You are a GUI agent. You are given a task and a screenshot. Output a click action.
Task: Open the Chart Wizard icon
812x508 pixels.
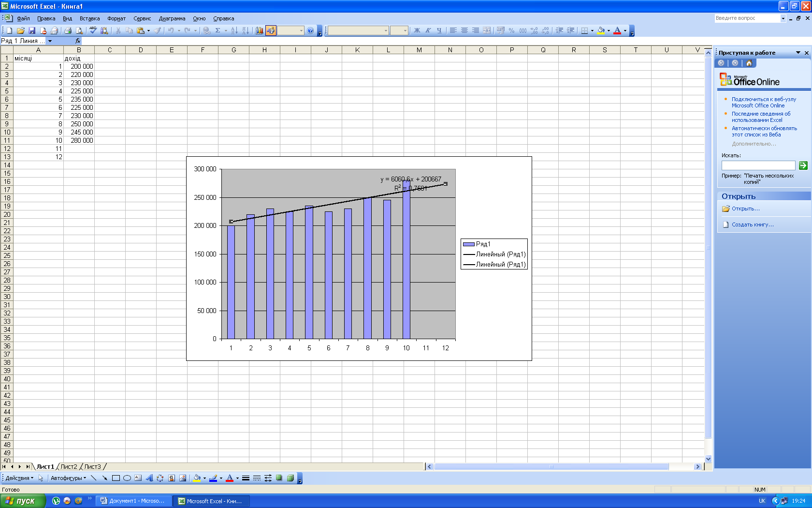click(260, 30)
